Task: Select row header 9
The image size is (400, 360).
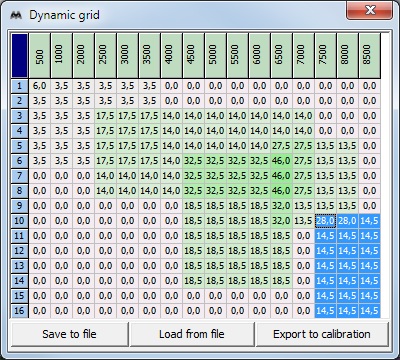Action: (20, 206)
